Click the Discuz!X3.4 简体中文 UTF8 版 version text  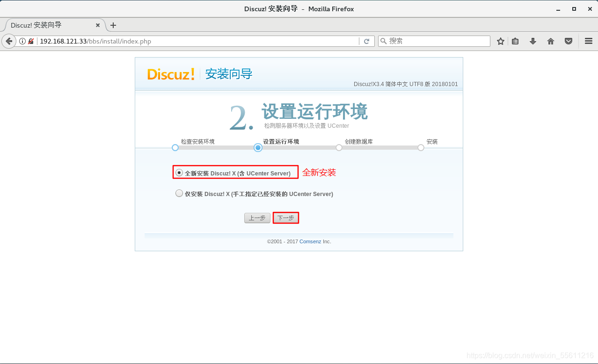coord(406,84)
